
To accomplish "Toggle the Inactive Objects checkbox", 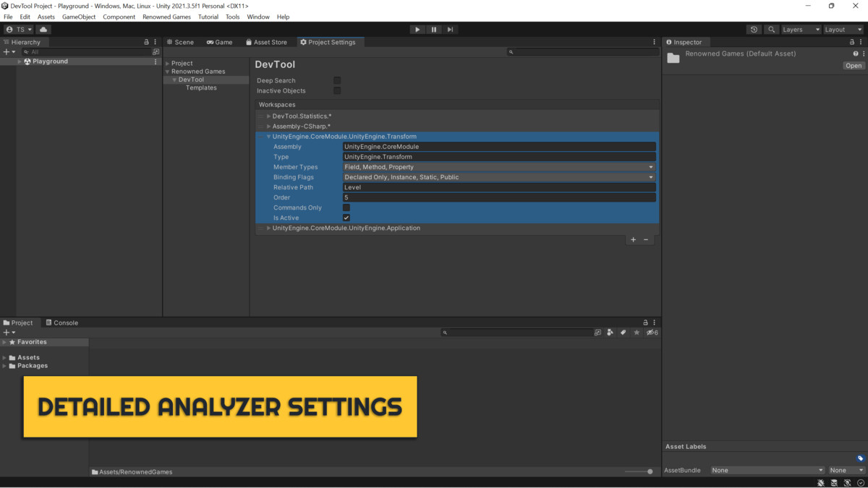I will tap(336, 90).
